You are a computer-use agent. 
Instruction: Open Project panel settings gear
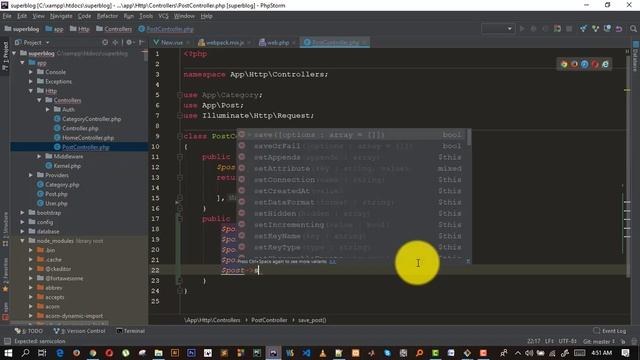(129, 42)
